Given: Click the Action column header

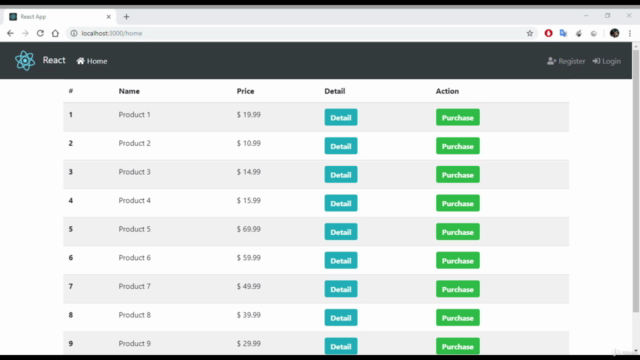Looking at the screenshot, I should (x=447, y=91).
